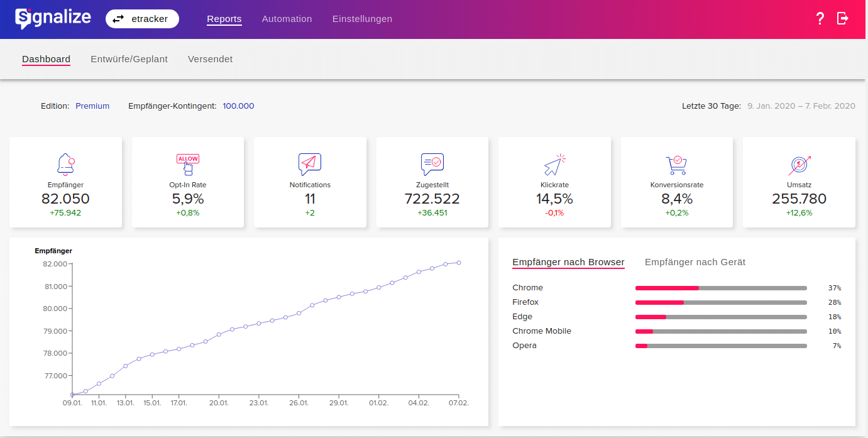Viewport: 868px width, 438px height.
Task: Click the 100.000 Empfänger-Kontingent value
Action: click(x=238, y=106)
